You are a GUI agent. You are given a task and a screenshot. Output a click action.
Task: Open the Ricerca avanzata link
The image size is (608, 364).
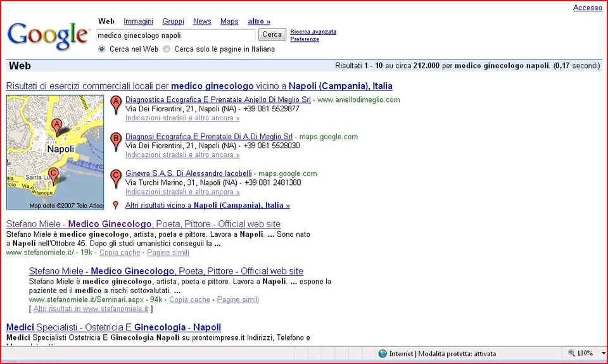tap(313, 32)
